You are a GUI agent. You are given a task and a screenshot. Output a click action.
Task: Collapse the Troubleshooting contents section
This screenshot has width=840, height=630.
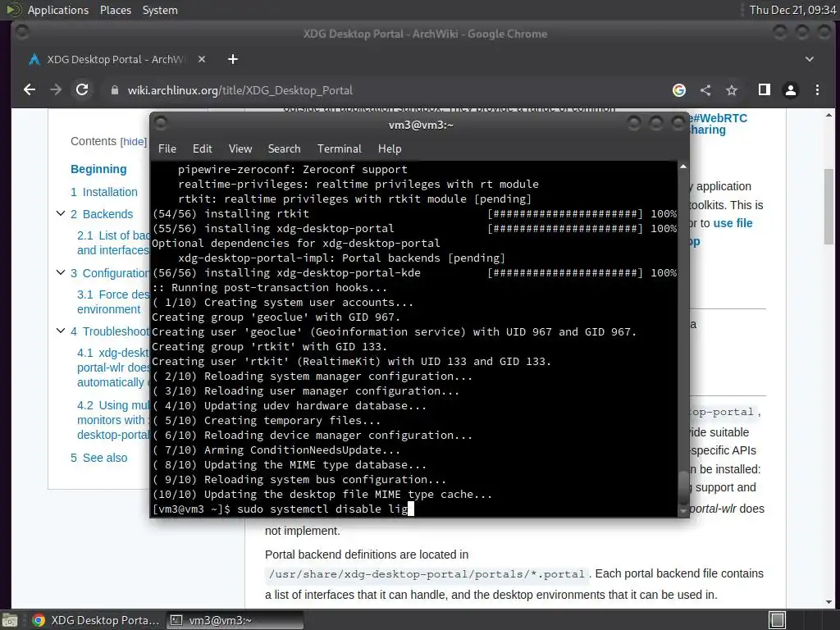(61, 331)
